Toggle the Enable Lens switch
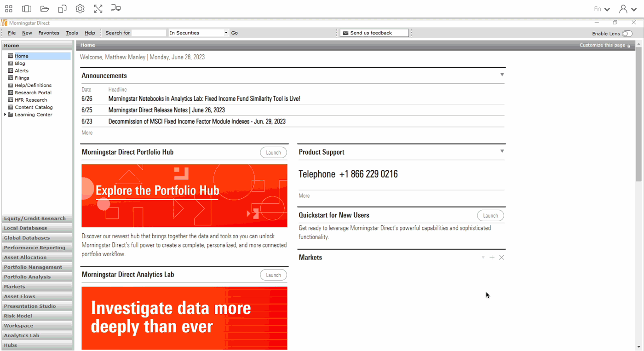This screenshot has height=351, width=644. 627,34
